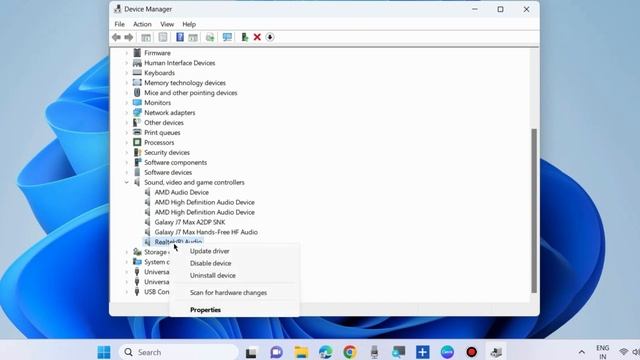Screen dimensions: 640x360
Task: Select Galaxy J7 Max Hands-Free HF Audio
Action: [x=206, y=232]
